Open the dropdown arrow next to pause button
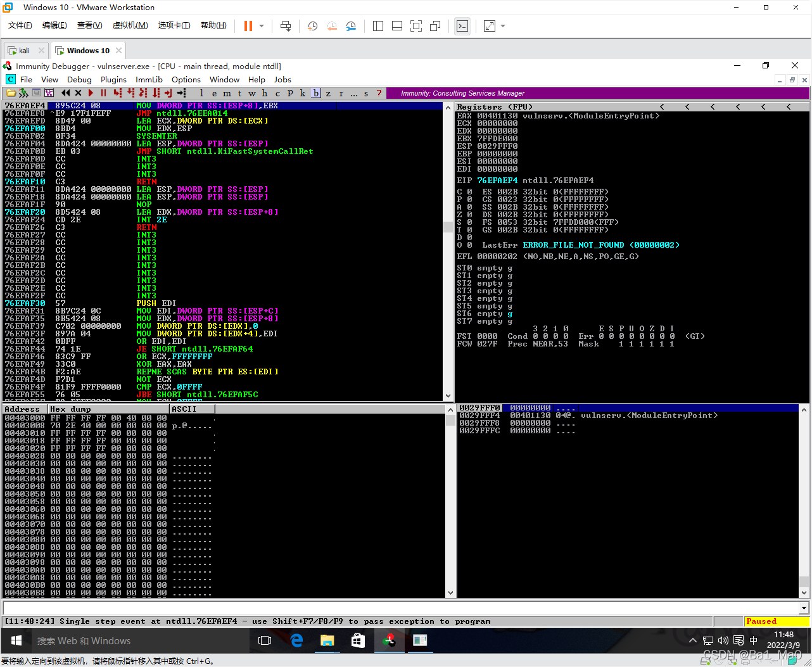This screenshot has height=667, width=812. (262, 26)
